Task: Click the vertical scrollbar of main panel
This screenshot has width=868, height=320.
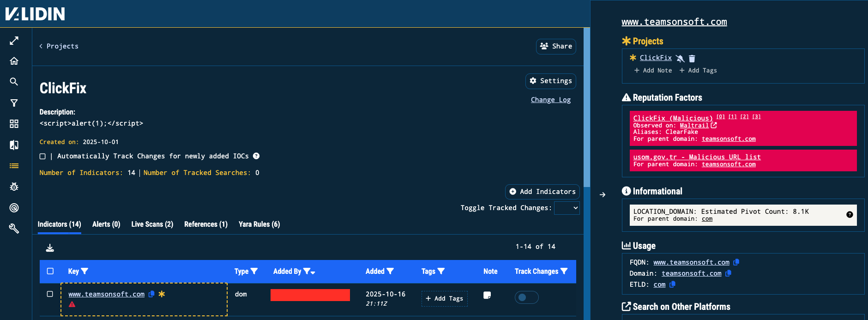Action: (x=586, y=107)
